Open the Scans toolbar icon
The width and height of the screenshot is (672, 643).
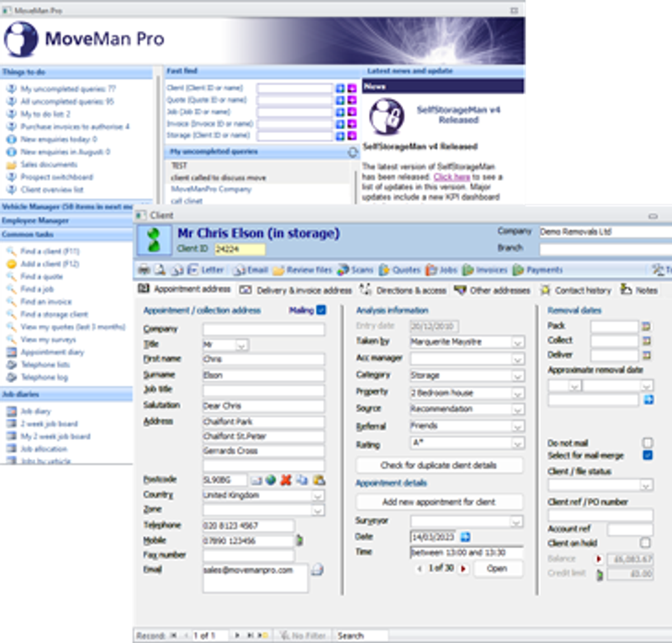click(343, 270)
